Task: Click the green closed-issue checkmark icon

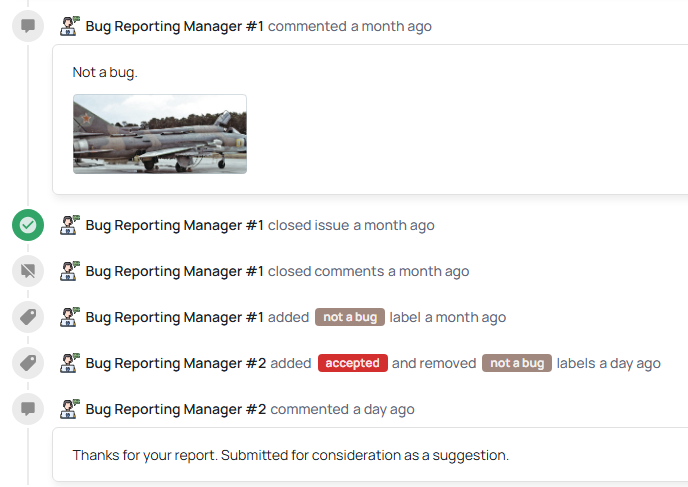Action: point(28,225)
